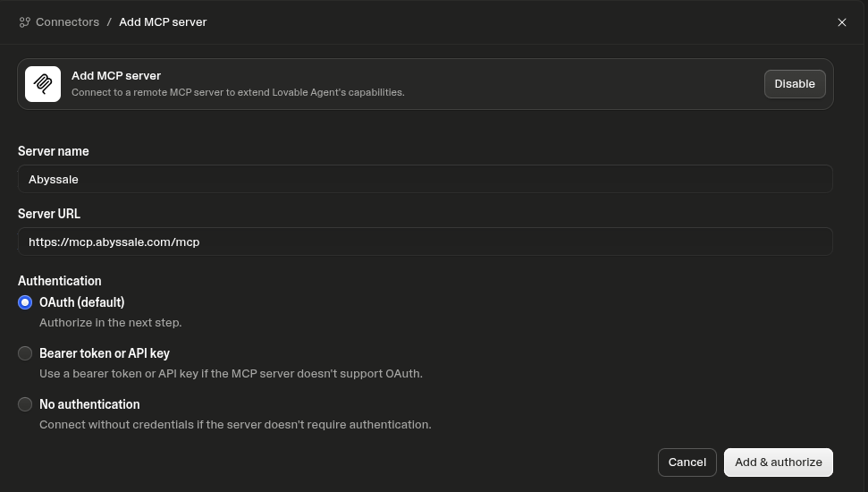This screenshot has height=492, width=868.
Task: Focus the Server name field
Action: pos(426,179)
